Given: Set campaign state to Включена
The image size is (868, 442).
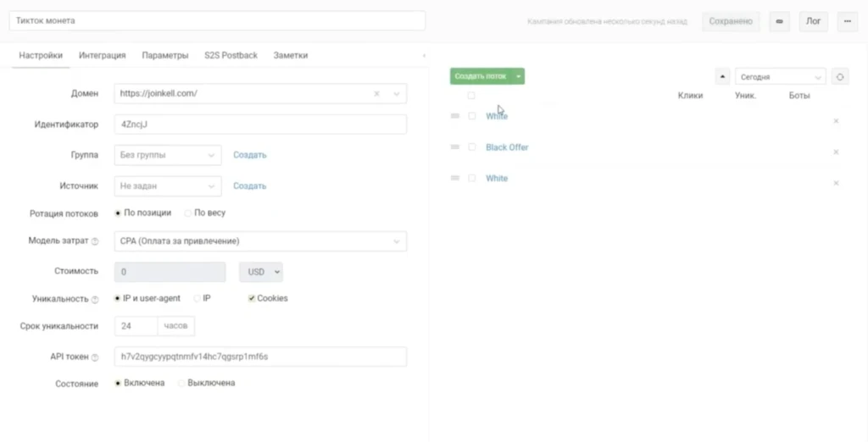Looking at the screenshot, I should (117, 383).
